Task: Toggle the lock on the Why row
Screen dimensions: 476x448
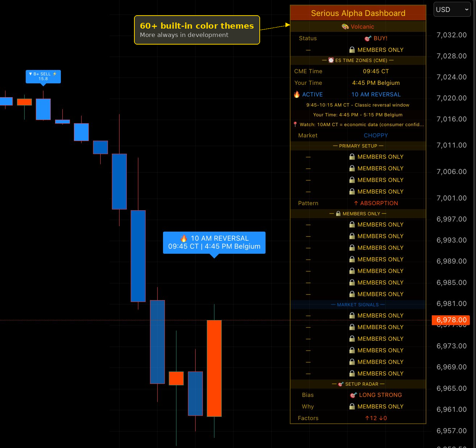Action: pos(352,406)
